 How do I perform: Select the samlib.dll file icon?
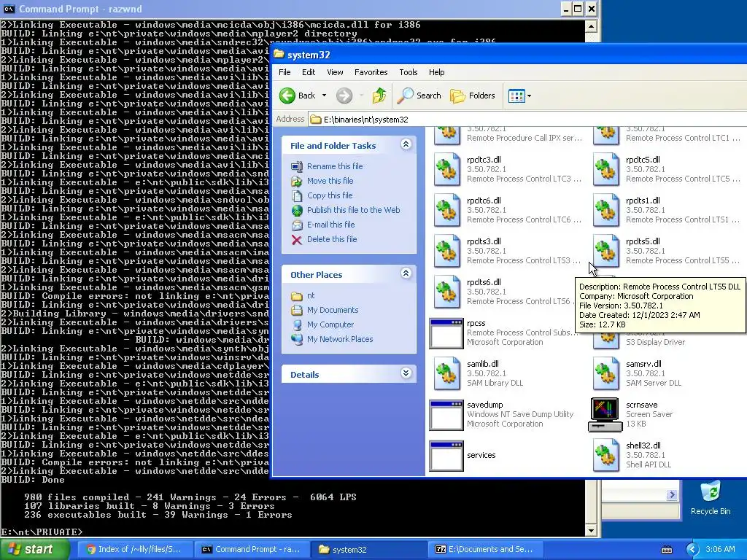(x=447, y=374)
